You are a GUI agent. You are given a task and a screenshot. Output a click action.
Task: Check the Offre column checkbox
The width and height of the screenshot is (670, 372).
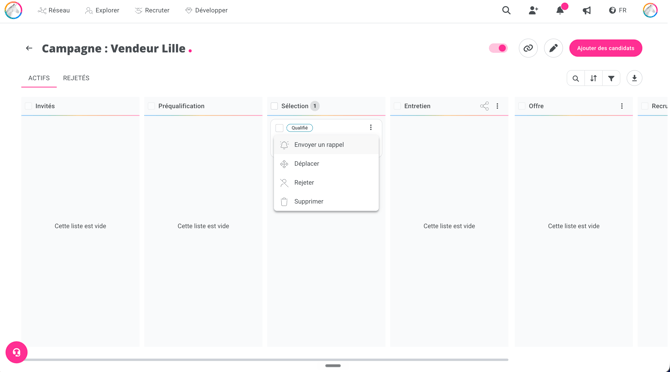tap(522, 106)
